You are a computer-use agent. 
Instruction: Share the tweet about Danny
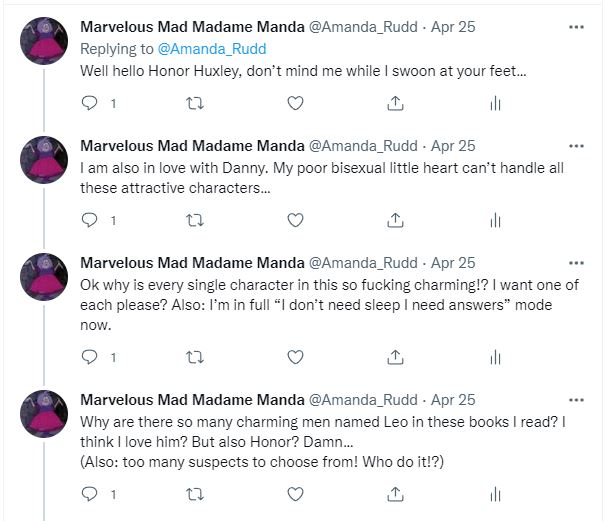(395, 220)
